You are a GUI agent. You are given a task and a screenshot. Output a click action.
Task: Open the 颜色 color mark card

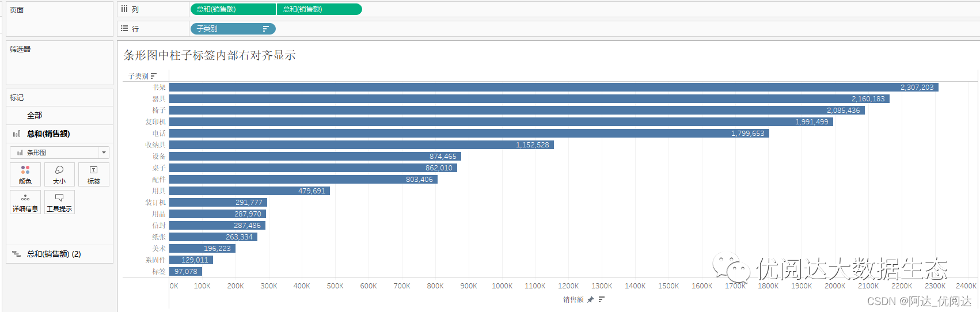pyautogui.click(x=25, y=174)
